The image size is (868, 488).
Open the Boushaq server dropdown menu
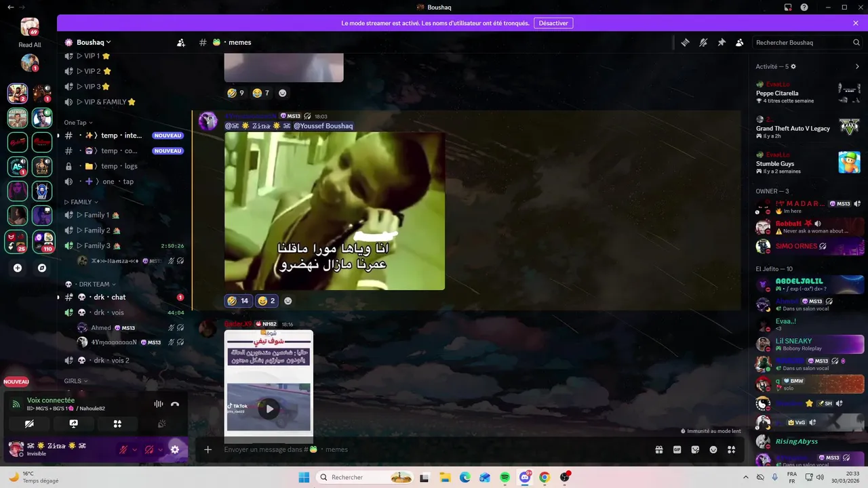pyautogui.click(x=94, y=42)
